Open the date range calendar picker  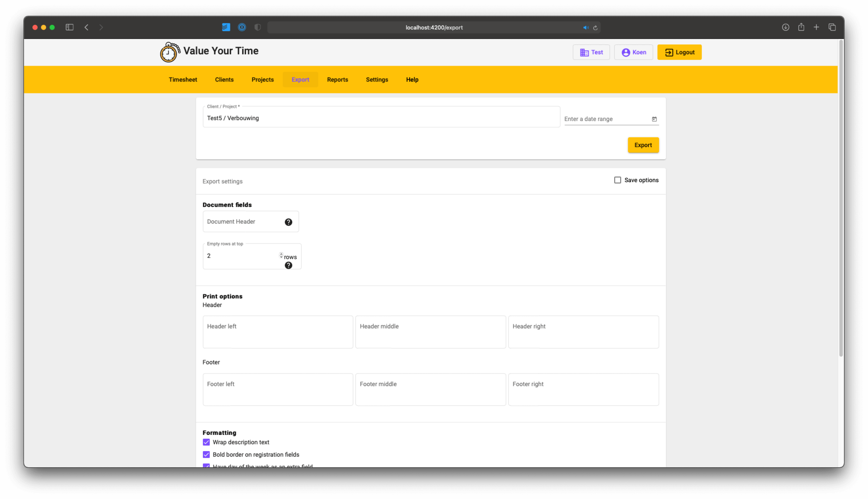[654, 119]
